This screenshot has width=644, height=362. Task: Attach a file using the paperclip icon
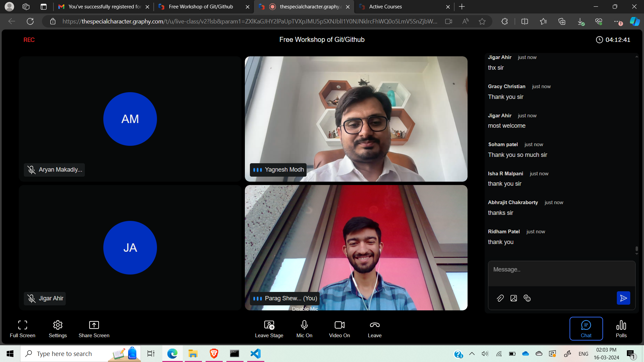coord(500,298)
